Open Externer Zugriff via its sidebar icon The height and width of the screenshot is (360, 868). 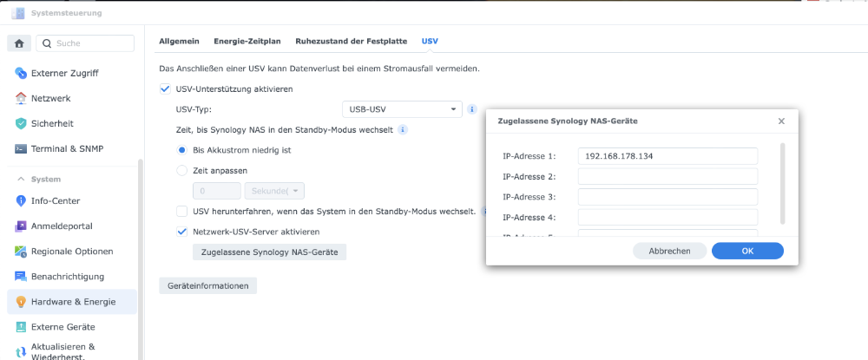22,73
